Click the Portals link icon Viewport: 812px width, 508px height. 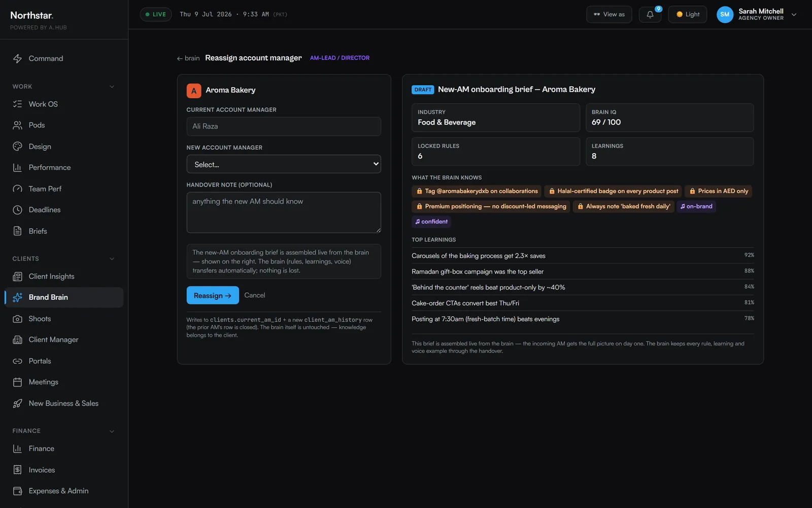(17, 361)
